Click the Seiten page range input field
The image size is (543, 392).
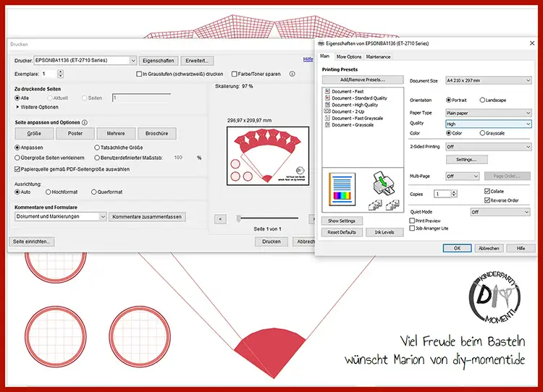pyautogui.click(x=141, y=98)
